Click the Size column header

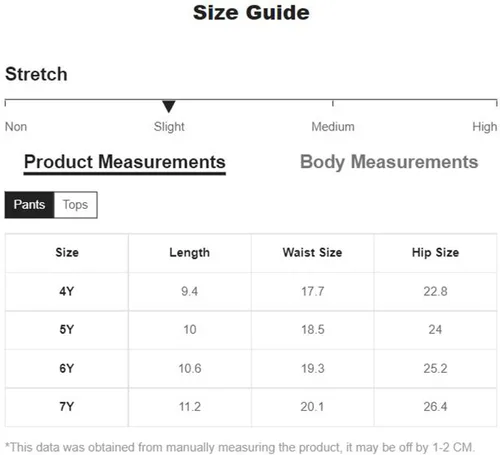pos(67,253)
